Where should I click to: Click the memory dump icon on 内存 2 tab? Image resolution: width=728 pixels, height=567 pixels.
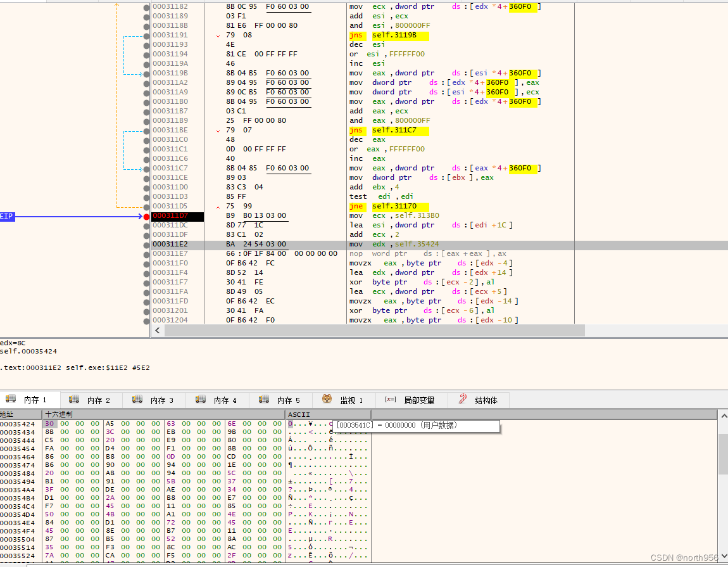[74, 399]
